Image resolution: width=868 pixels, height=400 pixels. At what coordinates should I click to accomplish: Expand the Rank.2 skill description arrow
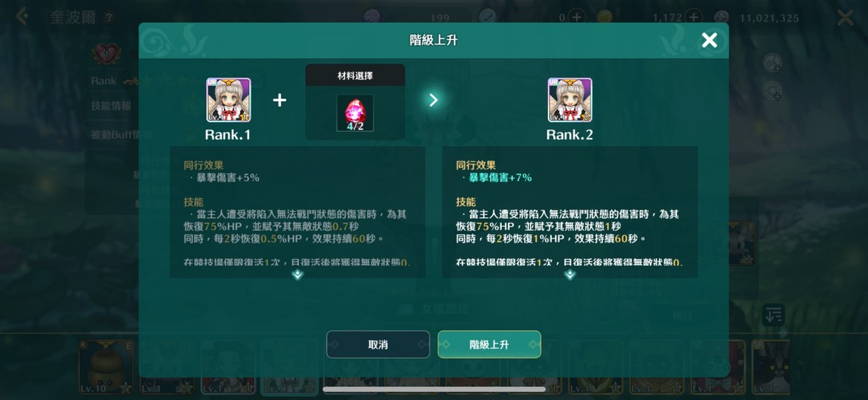pyautogui.click(x=570, y=275)
